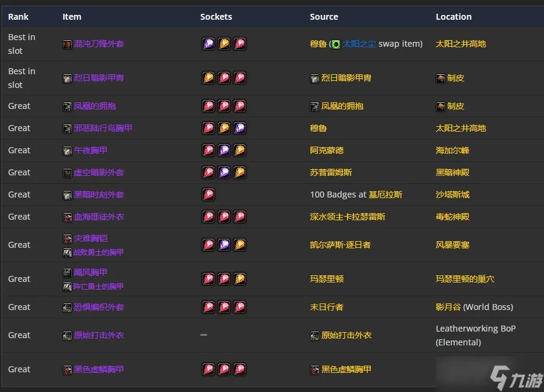
Task: Click the single red gem in 黑暗时刻外套 row
Action: point(208,195)
